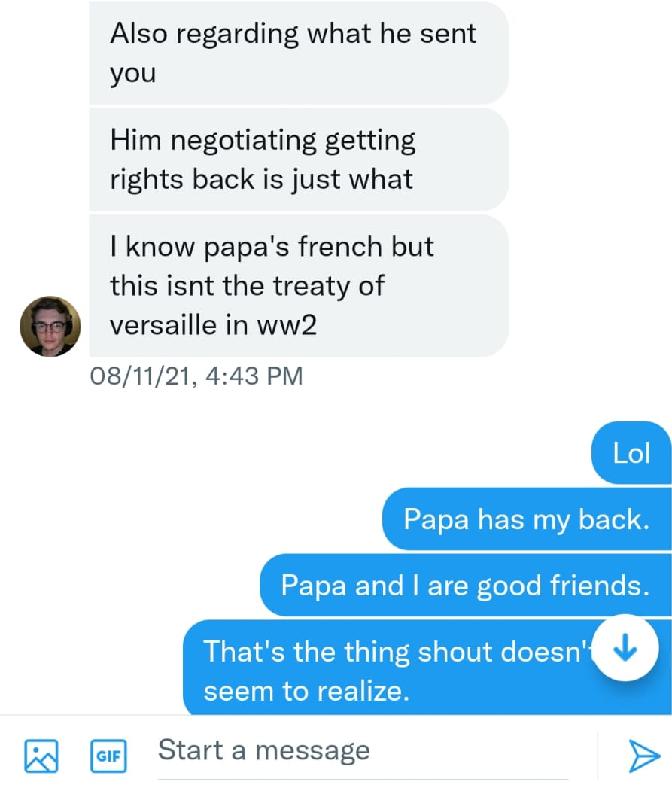672x788 pixels.
Task: Jump to latest messages with down arrow
Action: [625, 648]
